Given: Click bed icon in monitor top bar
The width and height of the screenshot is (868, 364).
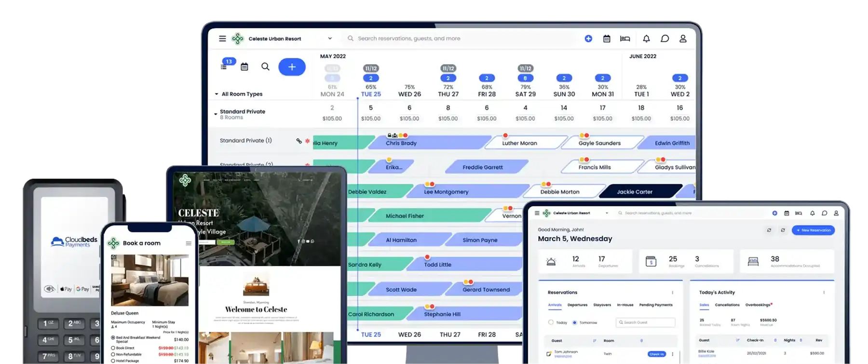Looking at the screenshot, I should [x=625, y=39].
